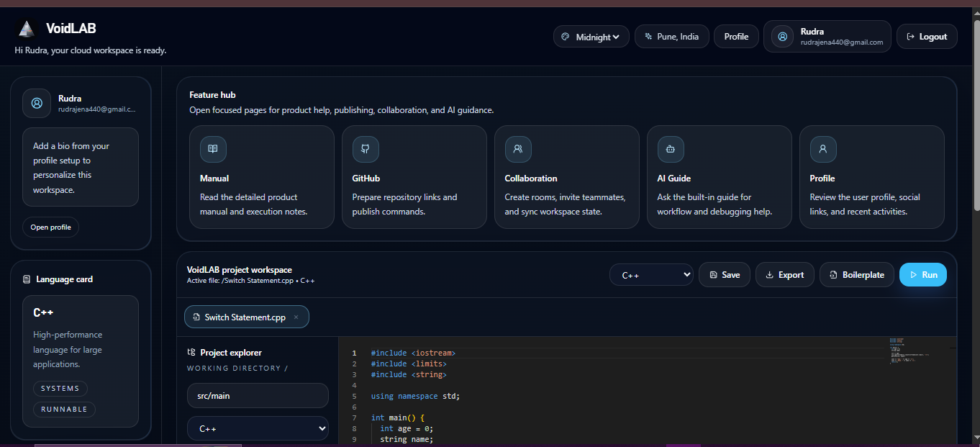The width and height of the screenshot is (980, 447).
Task: Click the GitHub card title
Action: click(366, 179)
